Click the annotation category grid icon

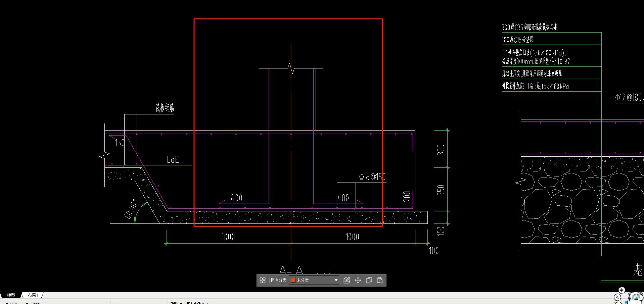[263, 280]
